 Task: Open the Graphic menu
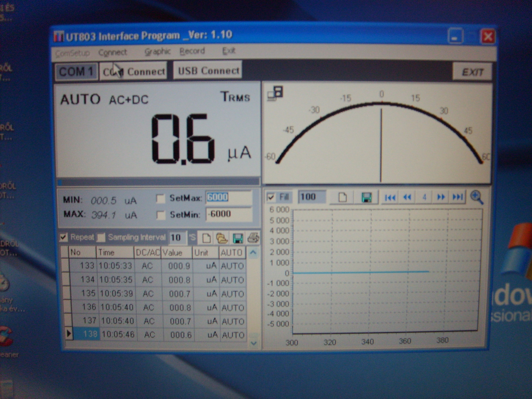pyautogui.click(x=158, y=52)
